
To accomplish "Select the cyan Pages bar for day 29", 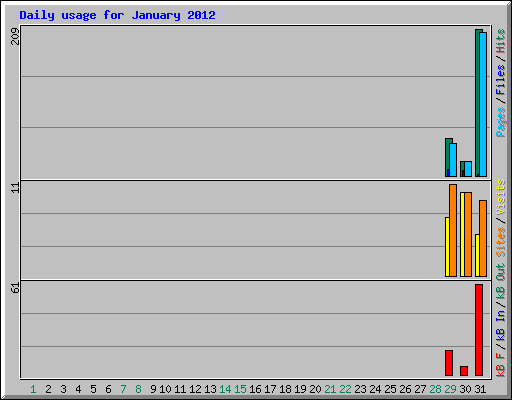I will point(453,160).
